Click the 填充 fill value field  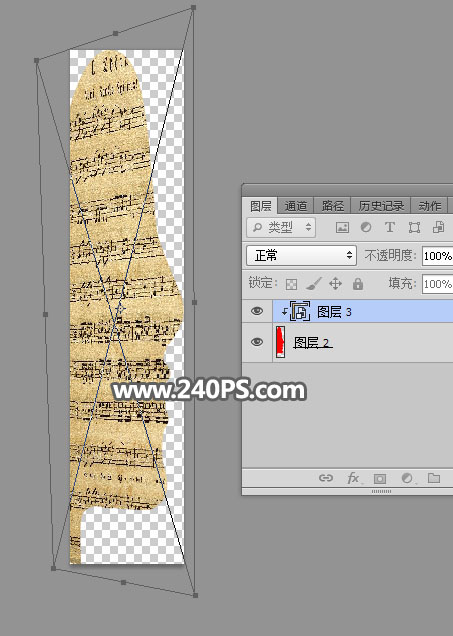pos(437,284)
